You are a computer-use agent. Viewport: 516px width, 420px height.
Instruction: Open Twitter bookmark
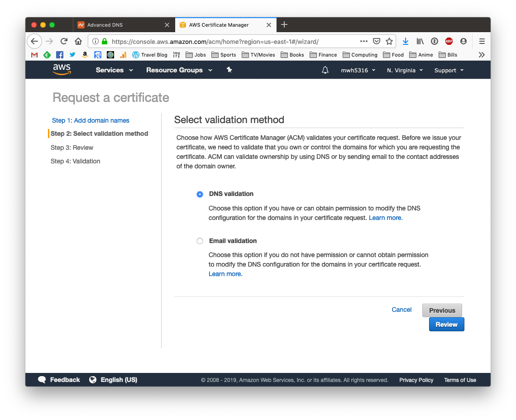(x=72, y=55)
